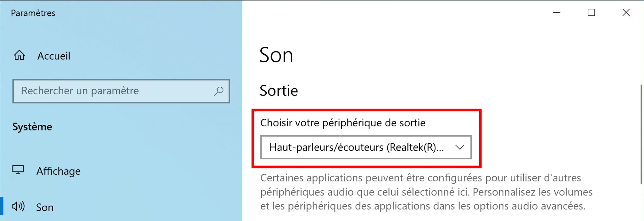Click the search magnifier icon
644x221 pixels.
click(x=219, y=91)
